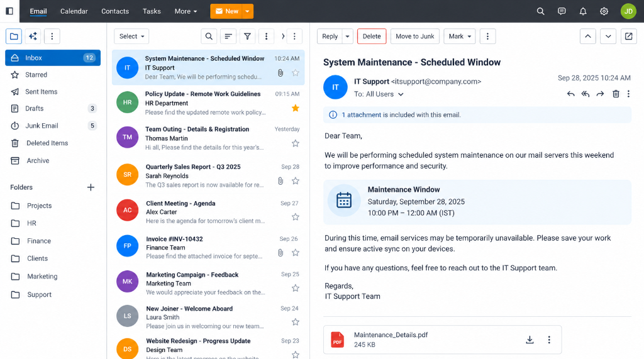This screenshot has height=359, width=644.
Task: Open the Mark dropdown
Action: [x=460, y=36]
